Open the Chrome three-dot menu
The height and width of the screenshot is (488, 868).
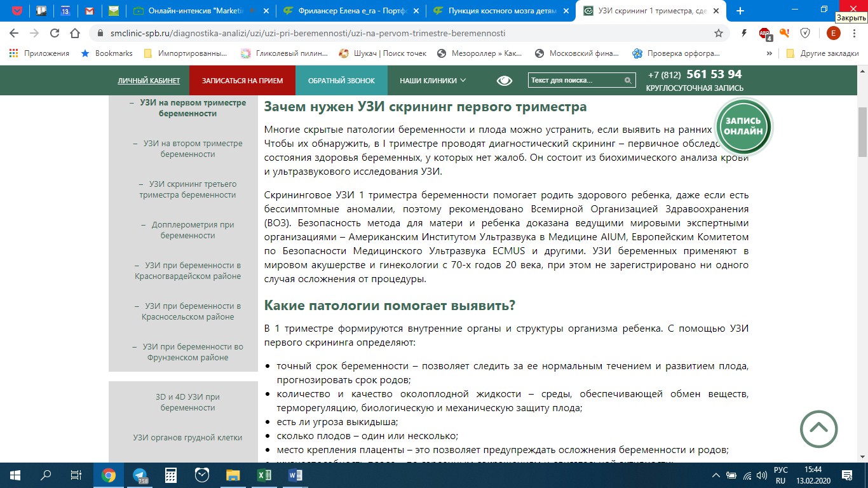point(855,33)
